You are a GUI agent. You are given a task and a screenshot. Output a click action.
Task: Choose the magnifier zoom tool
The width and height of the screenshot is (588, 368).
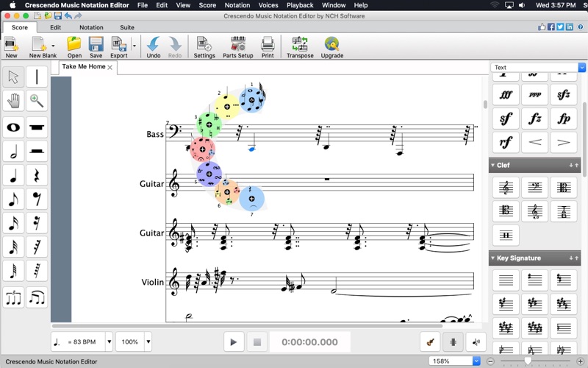37,101
